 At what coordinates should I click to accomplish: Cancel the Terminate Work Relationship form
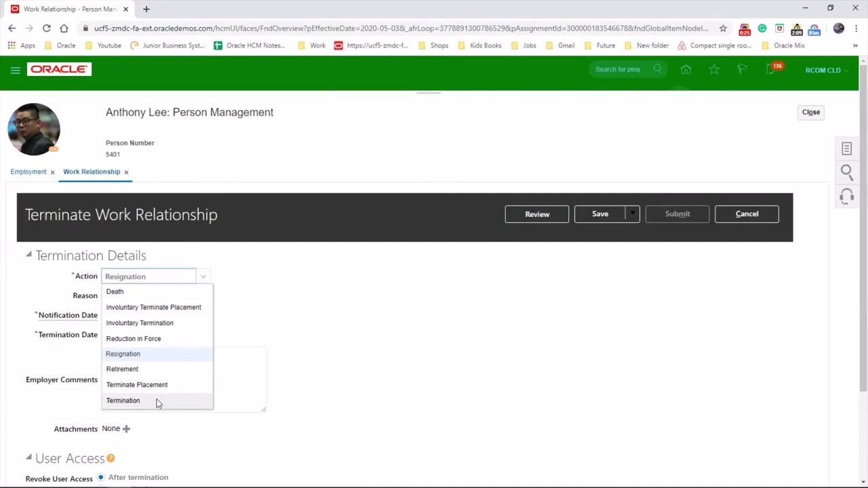point(747,214)
